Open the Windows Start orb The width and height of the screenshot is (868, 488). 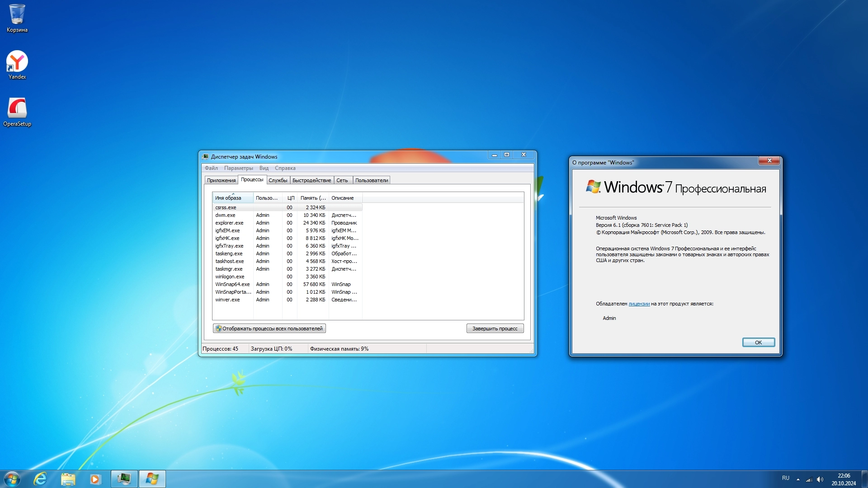tap(12, 479)
